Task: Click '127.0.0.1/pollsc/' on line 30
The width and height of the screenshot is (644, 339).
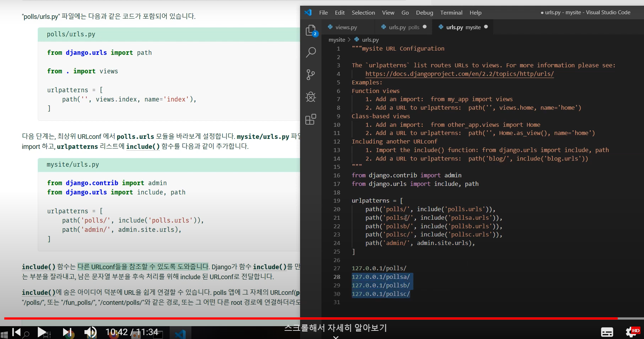Action: pos(381,294)
